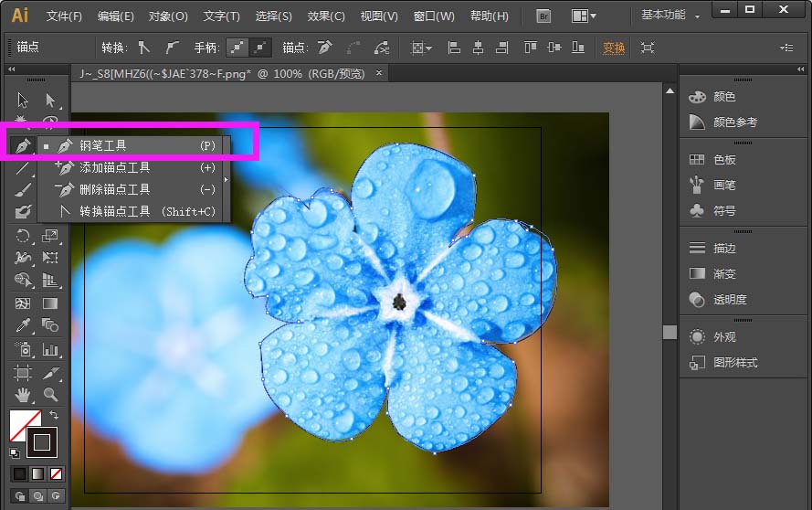Swap fill and stroke colors arrow
The width and height of the screenshot is (812, 510).
54,415
